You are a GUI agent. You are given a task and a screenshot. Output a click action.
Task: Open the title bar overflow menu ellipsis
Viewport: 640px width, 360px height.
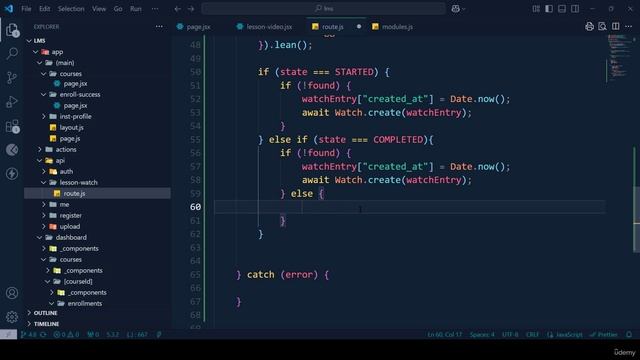click(x=155, y=9)
